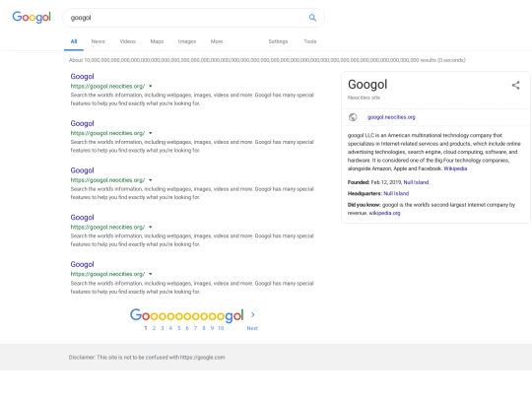This screenshot has height=399, width=532.
Task: Open the first Googol result title
Action: [x=82, y=76]
